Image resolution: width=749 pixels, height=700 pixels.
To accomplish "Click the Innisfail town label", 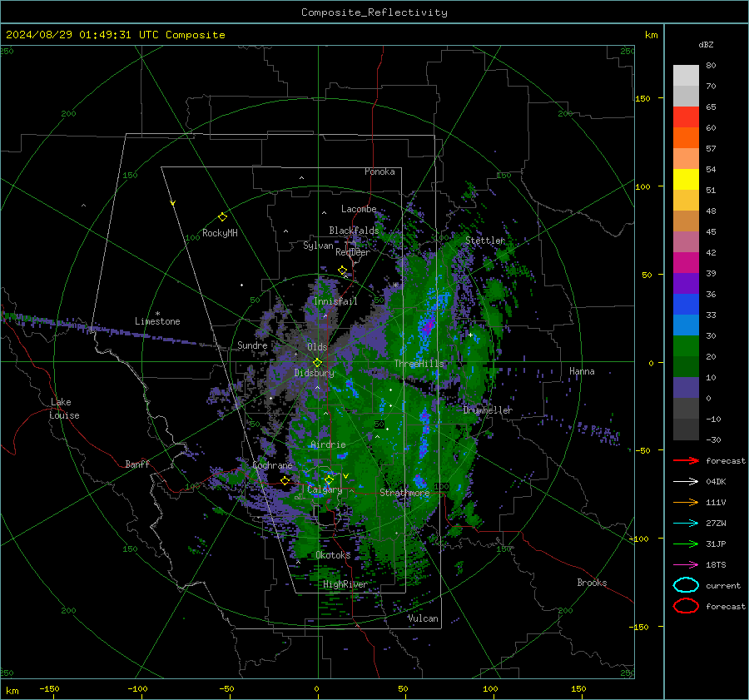I will click(335, 301).
